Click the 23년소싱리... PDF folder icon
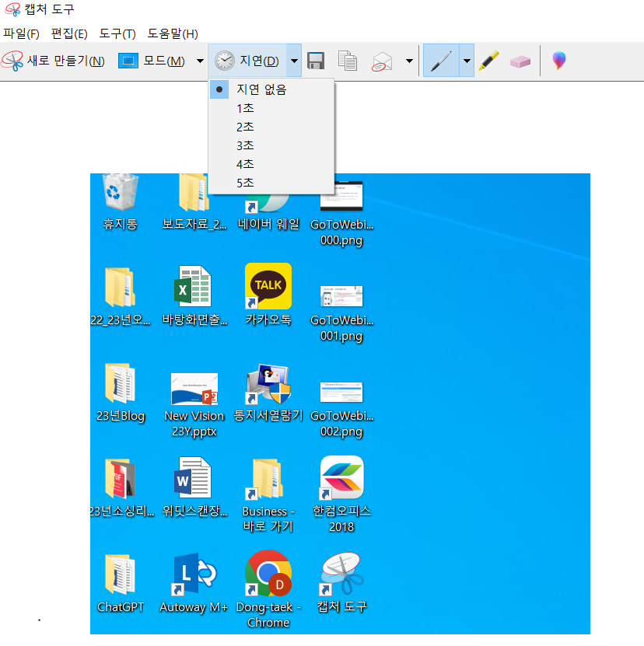Screen dimensions: 644x646 tap(120, 478)
